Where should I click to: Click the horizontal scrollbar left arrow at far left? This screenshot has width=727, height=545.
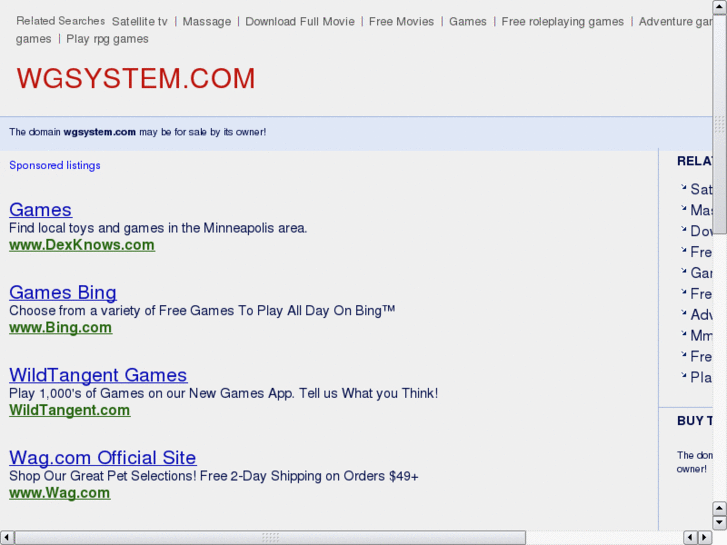[6, 538]
